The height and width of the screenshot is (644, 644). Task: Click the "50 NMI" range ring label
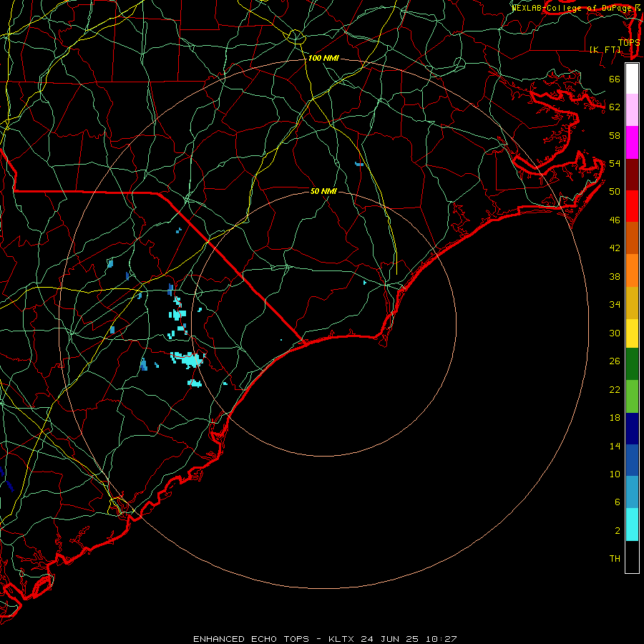click(323, 191)
